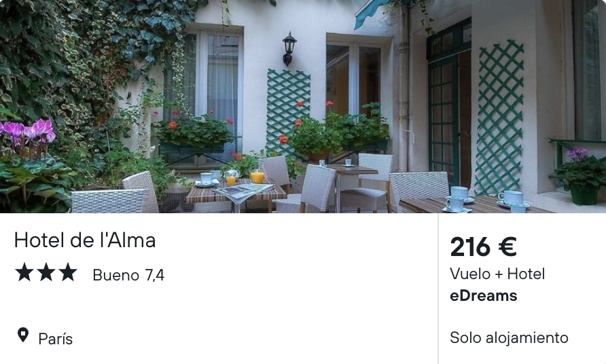Click the wall lantern in the photo

[289, 49]
